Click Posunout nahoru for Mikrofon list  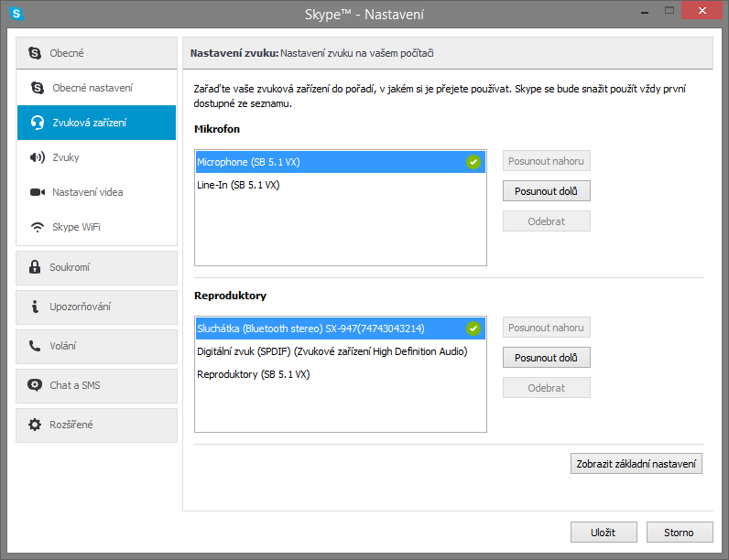coord(546,161)
